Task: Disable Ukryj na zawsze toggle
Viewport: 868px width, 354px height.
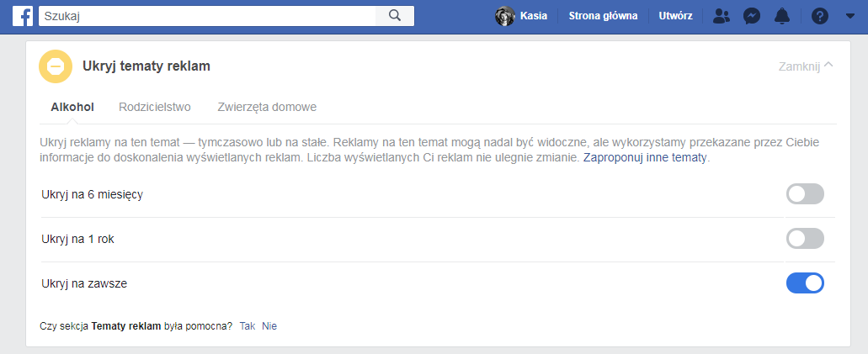Action: 805,283
